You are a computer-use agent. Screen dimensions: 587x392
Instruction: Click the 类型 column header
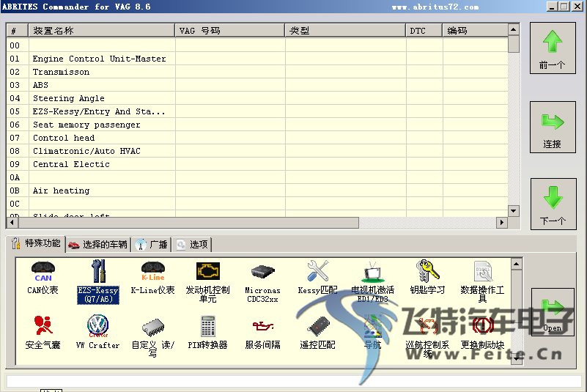(x=345, y=31)
